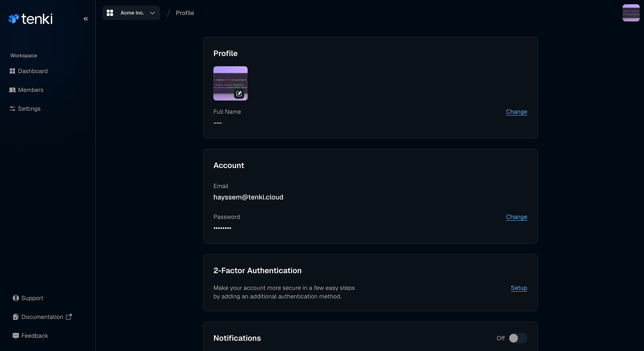Click the Support help icon
644x351 pixels.
pos(15,298)
